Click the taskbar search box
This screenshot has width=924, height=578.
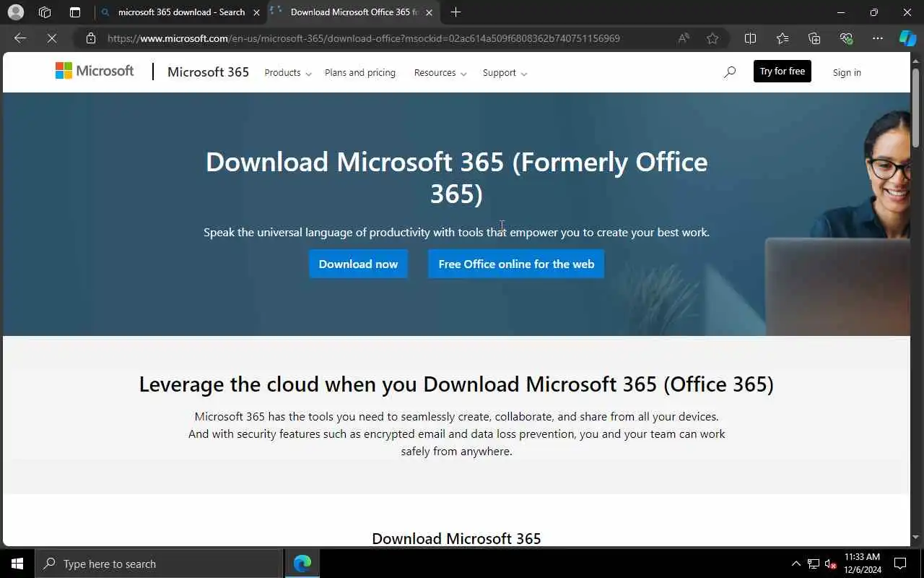pyautogui.click(x=158, y=564)
